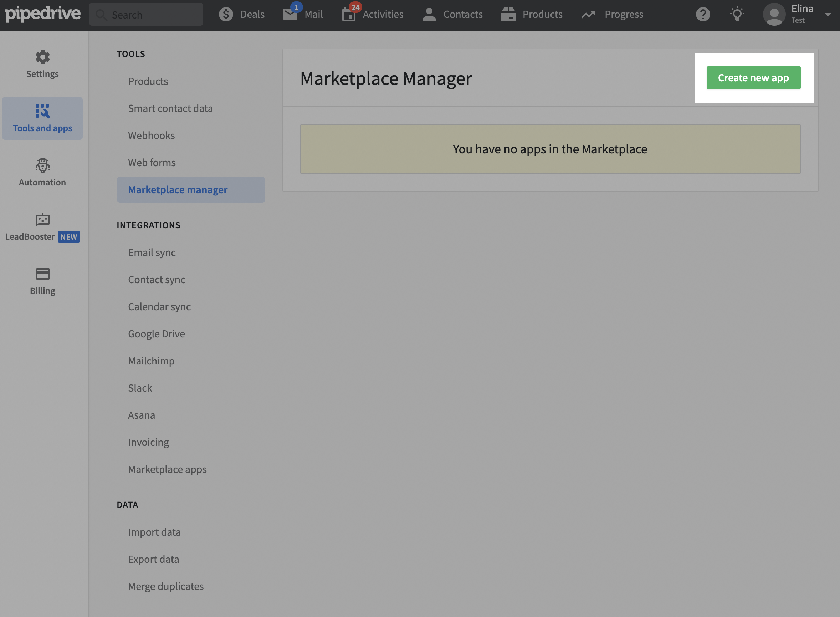Open the Webhooks settings link
The height and width of the screenshot is (617, 840).
point(152,135)
